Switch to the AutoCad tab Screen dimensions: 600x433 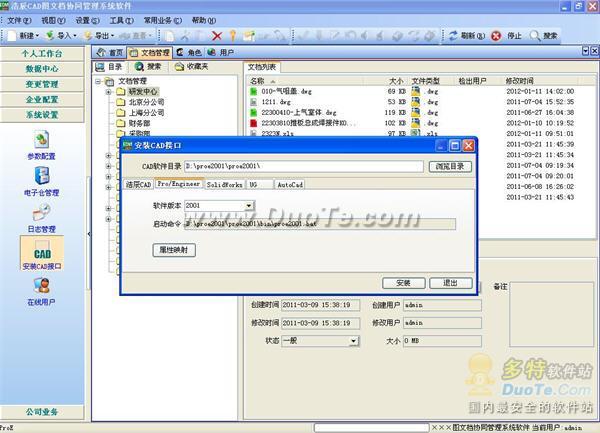pyautogui.click(x=290, y=185)
